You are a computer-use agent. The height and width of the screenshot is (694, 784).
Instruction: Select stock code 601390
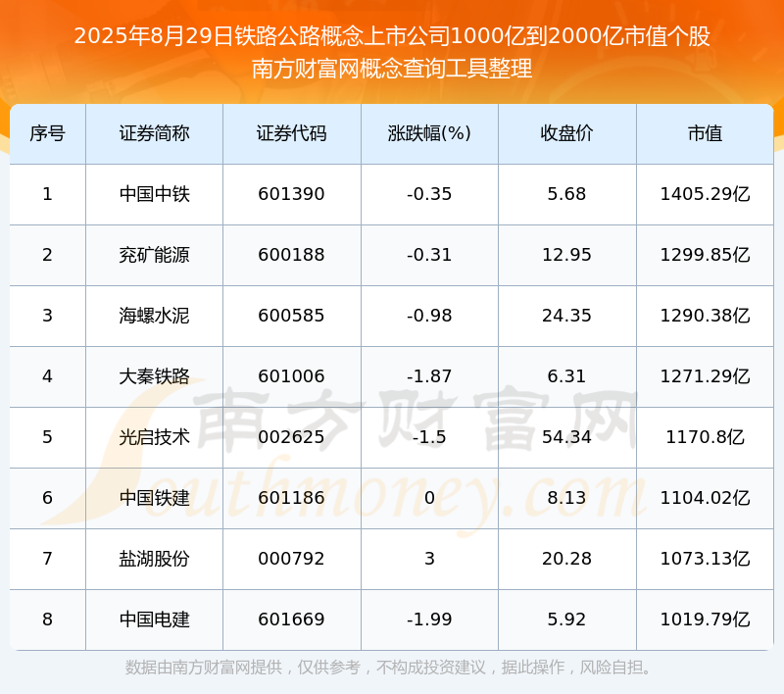pyautogui.click(x=291, y=194)
